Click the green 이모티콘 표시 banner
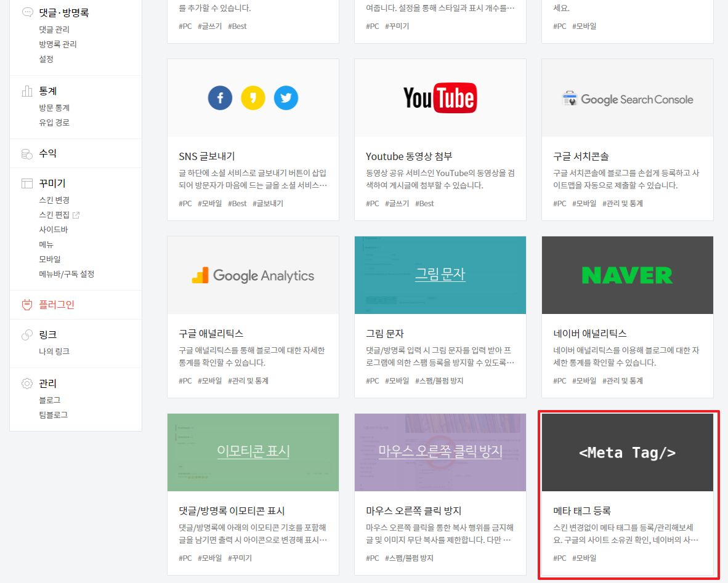The height and width of the screenshot is (583, 728). [x=253, y=452]
